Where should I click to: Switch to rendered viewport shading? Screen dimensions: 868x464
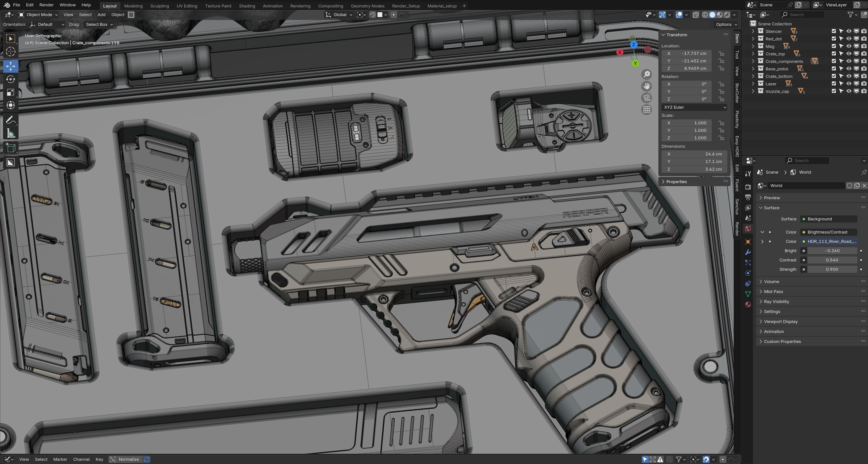(x=727, y=15)
